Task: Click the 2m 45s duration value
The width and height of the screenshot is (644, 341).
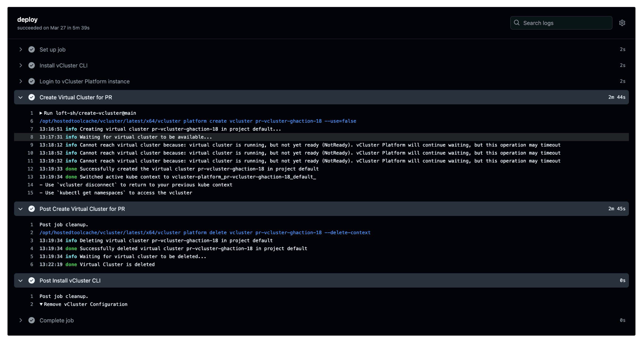Action: pos(617,209)
